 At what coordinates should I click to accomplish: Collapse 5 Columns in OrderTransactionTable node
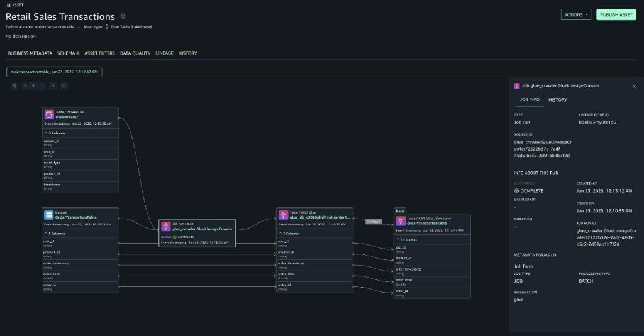click(55, 234)
